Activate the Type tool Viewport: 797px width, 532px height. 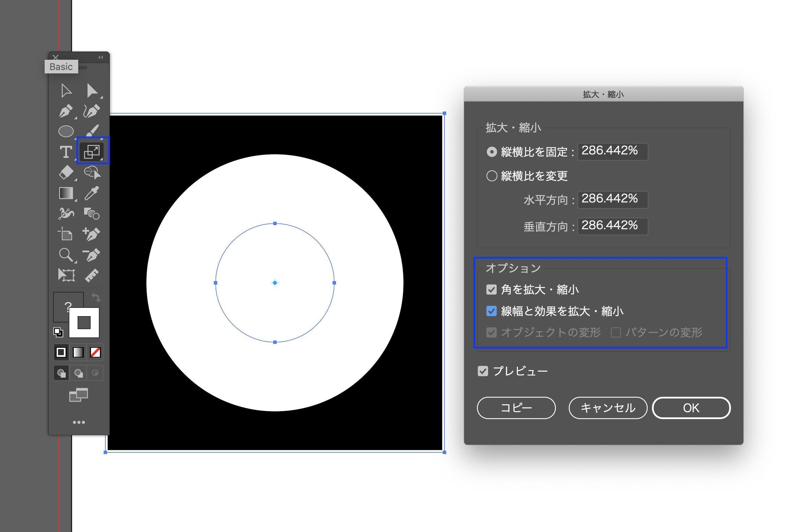(x=66, y=152)
